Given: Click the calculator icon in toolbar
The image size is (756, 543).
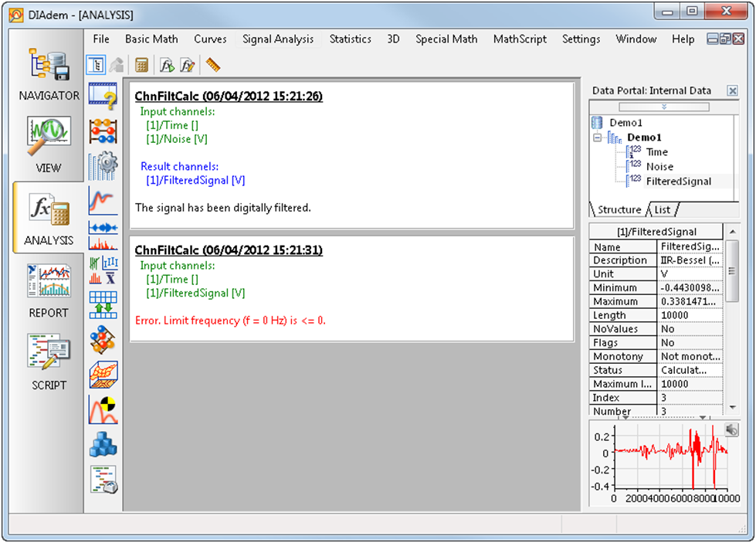Looking at the screenshot, I should coord(141,65).
